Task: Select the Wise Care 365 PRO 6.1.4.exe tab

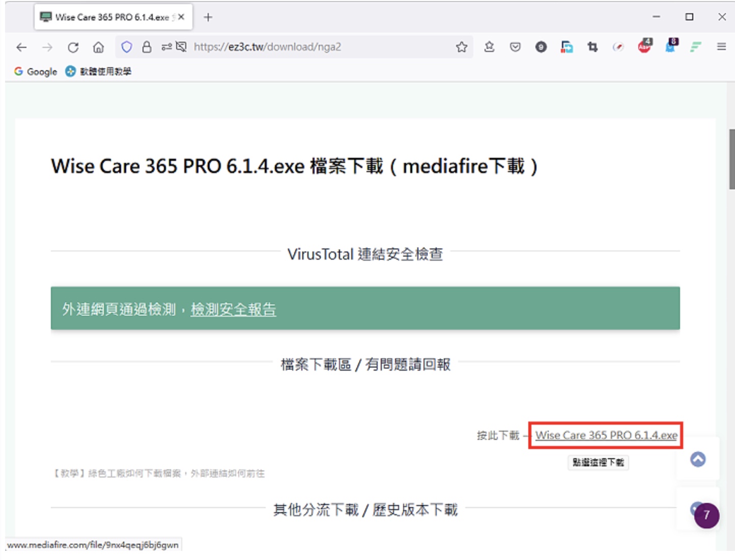Action: [114, 17]
